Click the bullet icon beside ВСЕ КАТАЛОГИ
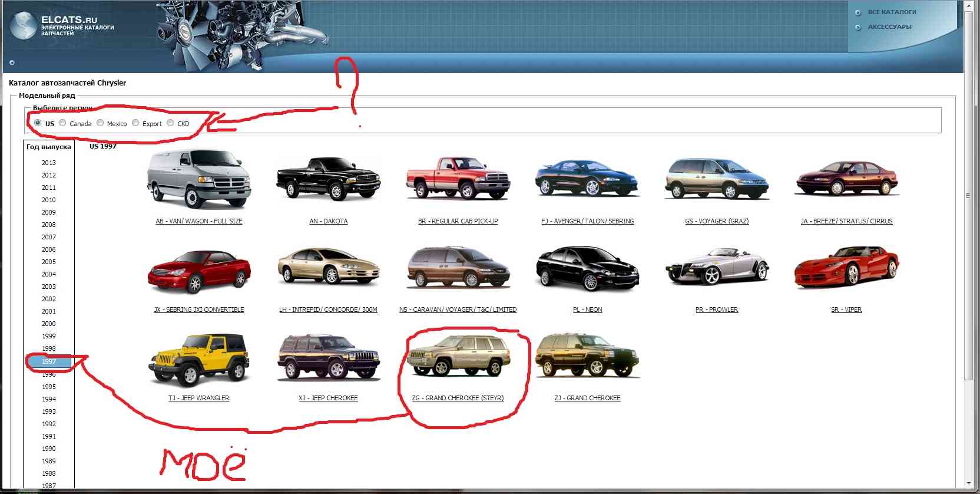The image size is (980, 494). (857, 12)
